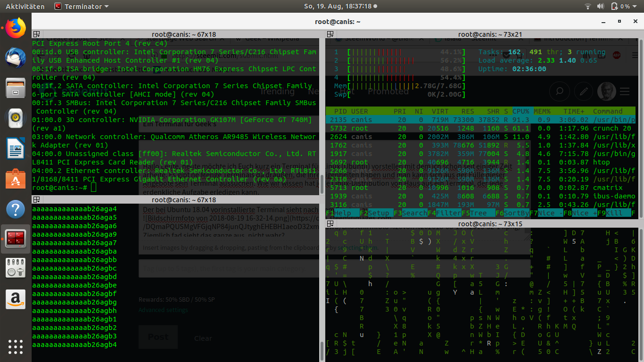Click the battery 0 % indicator
Viewport: 644px width, 362px height.
point(620,7)
